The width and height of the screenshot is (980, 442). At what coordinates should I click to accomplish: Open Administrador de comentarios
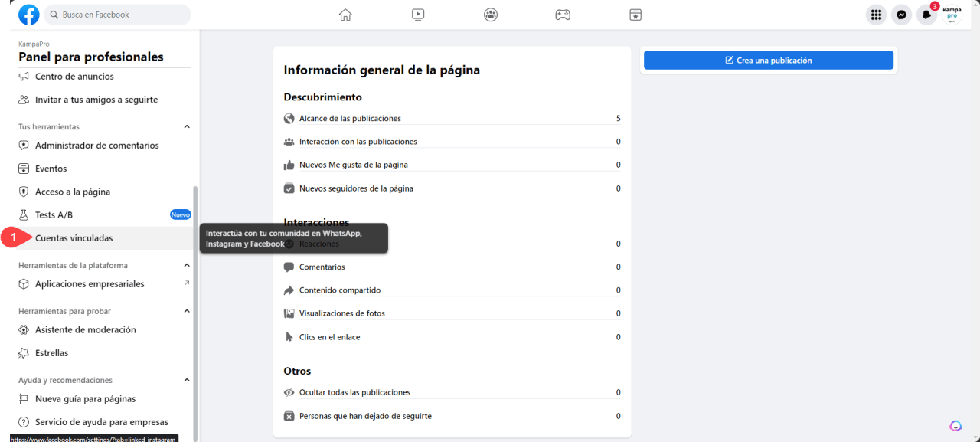[x=96, y=146]
